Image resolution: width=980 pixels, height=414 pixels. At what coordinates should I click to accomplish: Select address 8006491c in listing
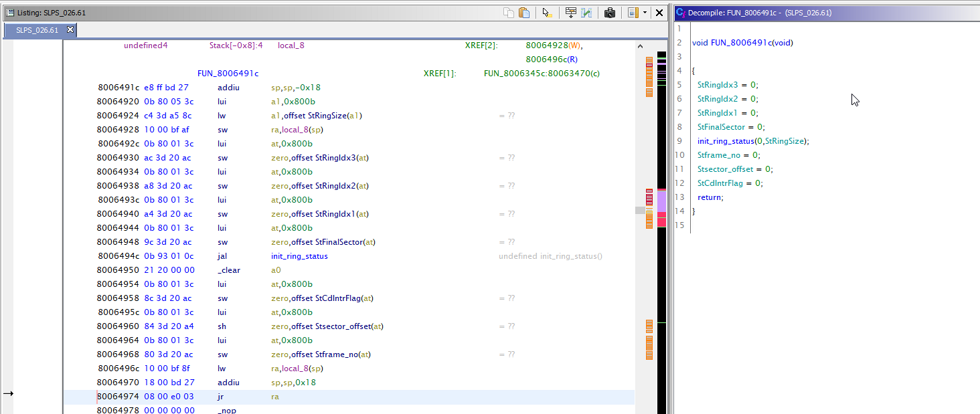point(118,88)
